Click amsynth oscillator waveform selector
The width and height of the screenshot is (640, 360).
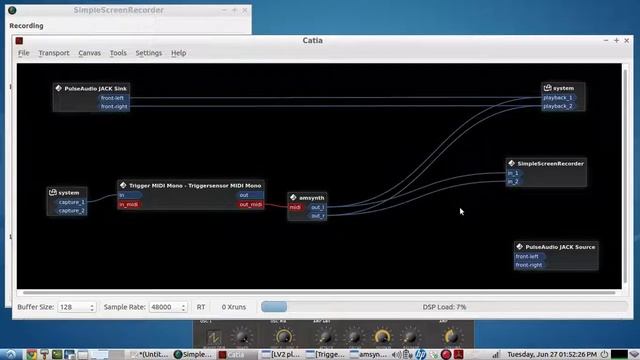pyautogui.click(x=214, y=338)
